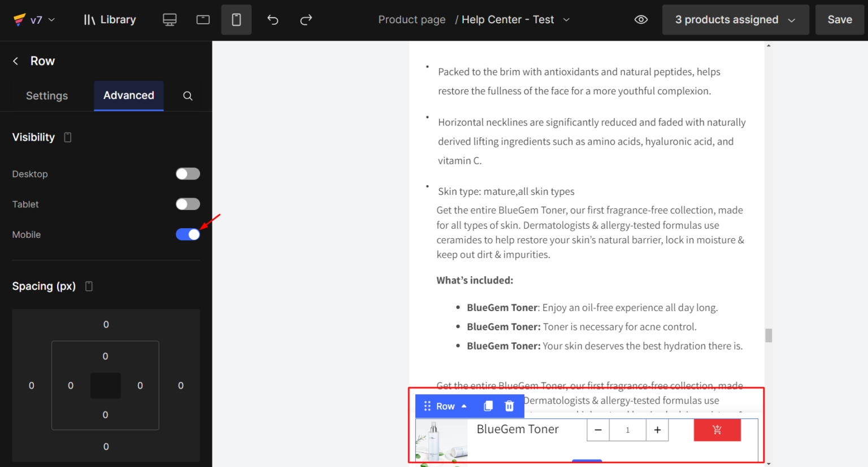Delete the Row using the trash icon
This screenshot has height=467, width=868.
point(509,406)
